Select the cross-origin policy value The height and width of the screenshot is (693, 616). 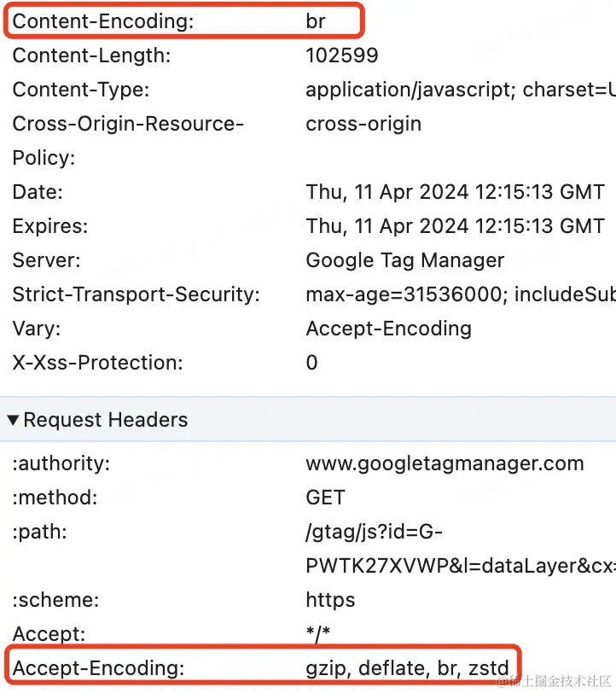pos(363,124)
